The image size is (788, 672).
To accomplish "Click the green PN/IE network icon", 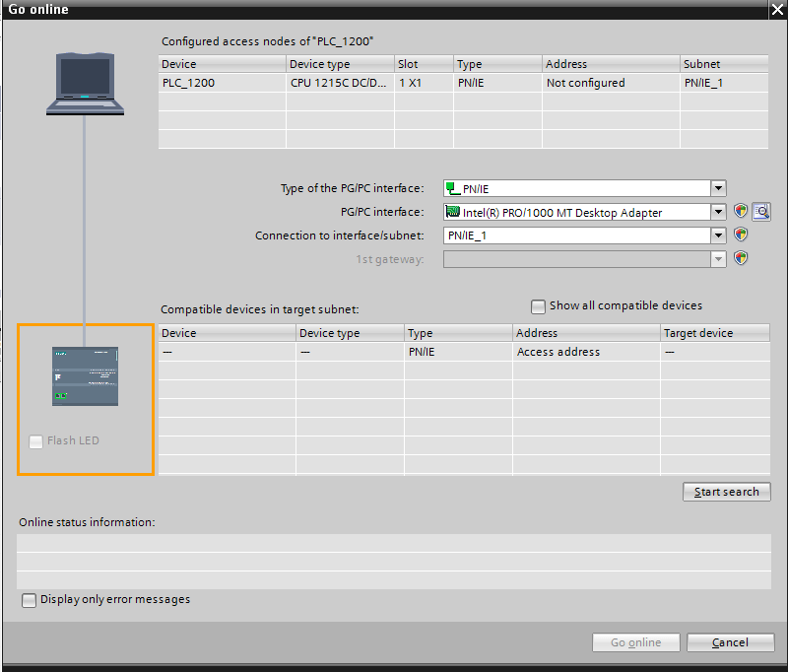I will click(x=453, y=188).
